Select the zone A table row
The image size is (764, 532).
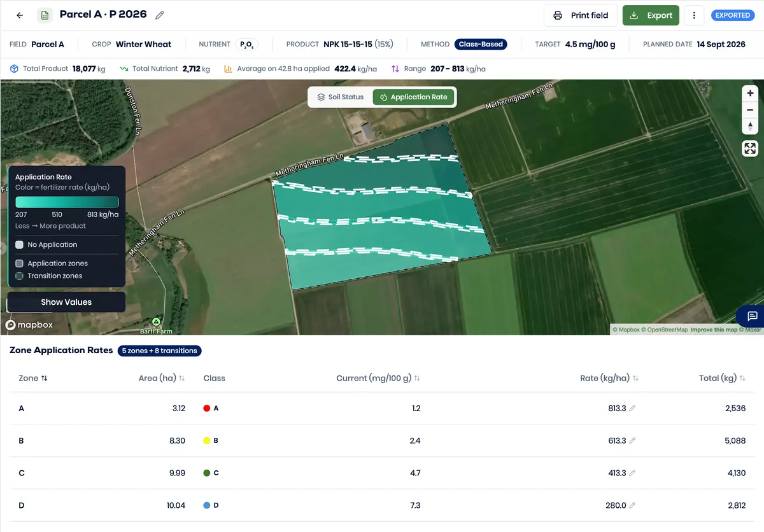(382, 409)
